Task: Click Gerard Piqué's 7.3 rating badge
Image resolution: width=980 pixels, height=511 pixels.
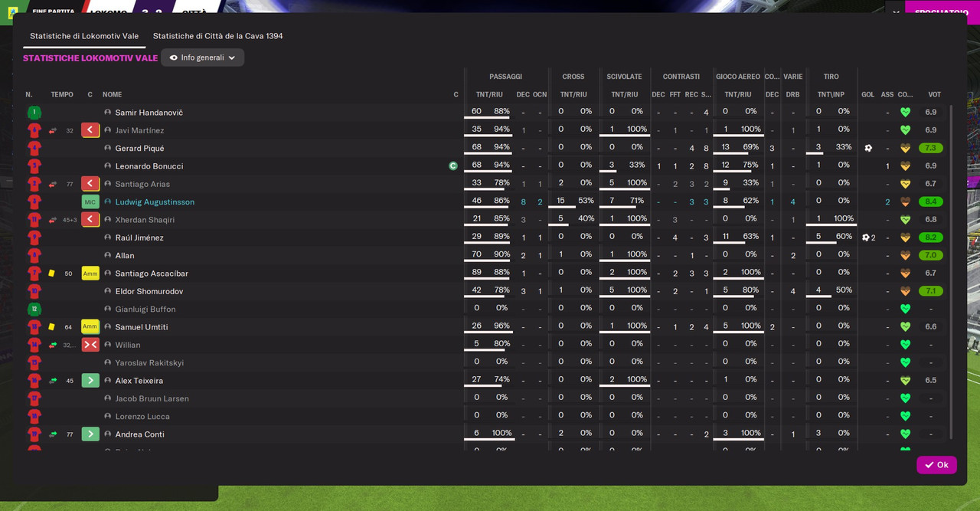Action: [931, 148]
